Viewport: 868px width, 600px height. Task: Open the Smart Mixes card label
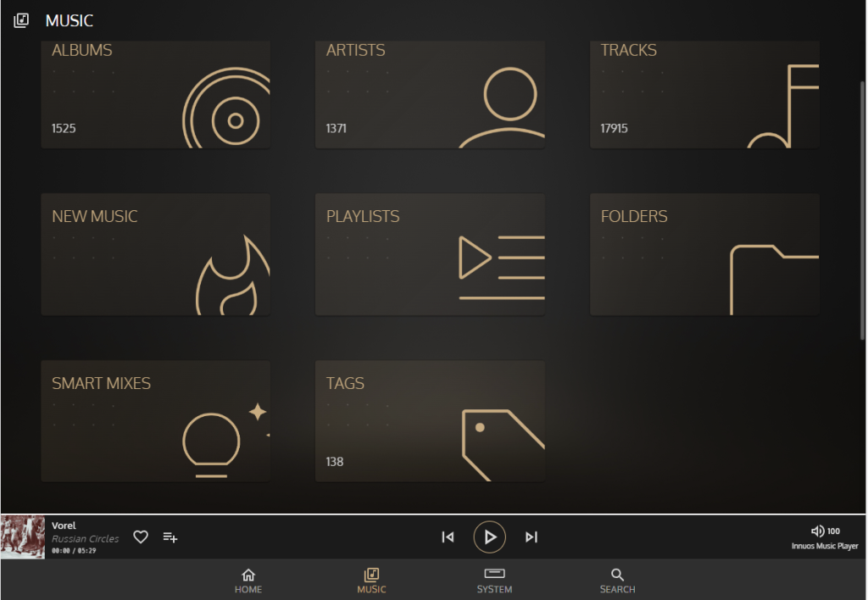click(102, 384)
